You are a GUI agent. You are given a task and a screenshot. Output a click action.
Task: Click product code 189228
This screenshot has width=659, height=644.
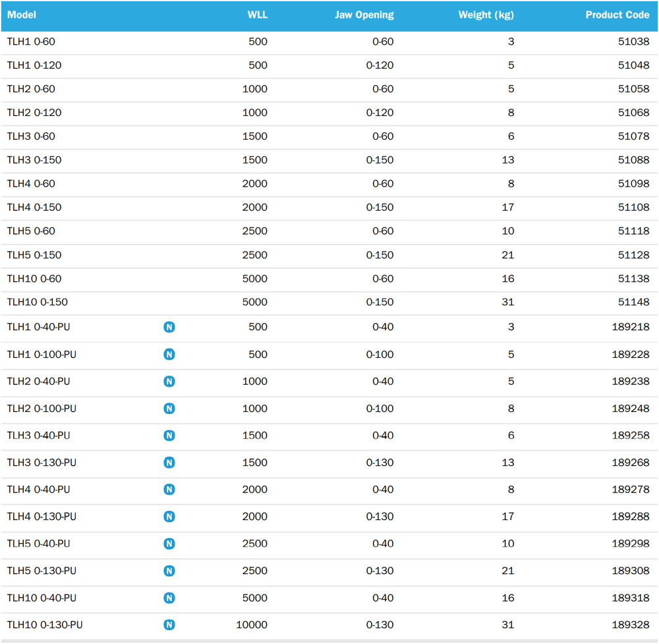point(631,355)
